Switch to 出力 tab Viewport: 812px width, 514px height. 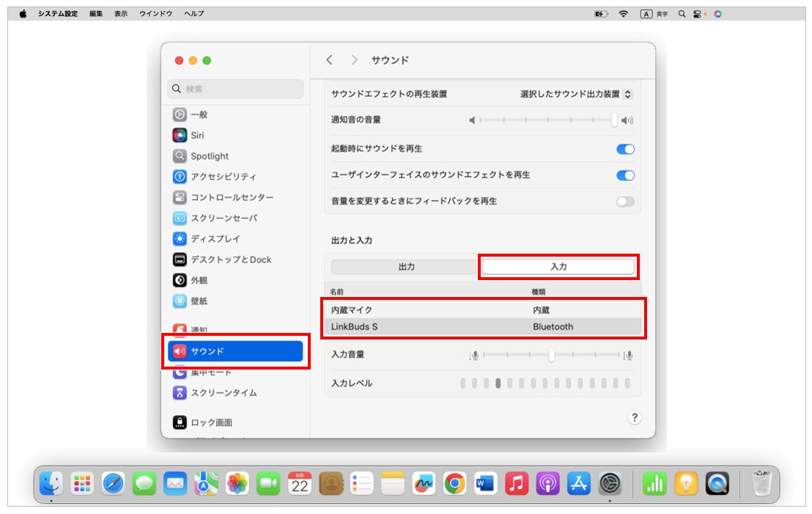pyautogui.click(x=407, y=267)
